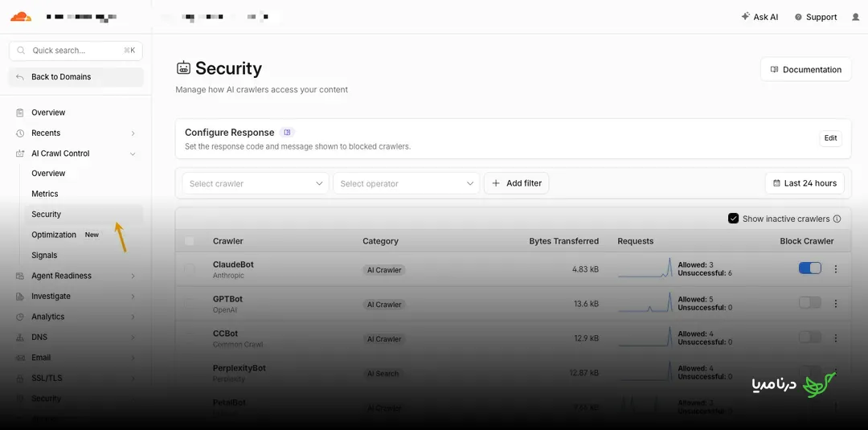Click the Agent Readiness icon
868x430 pixels.
click(20, 276)
